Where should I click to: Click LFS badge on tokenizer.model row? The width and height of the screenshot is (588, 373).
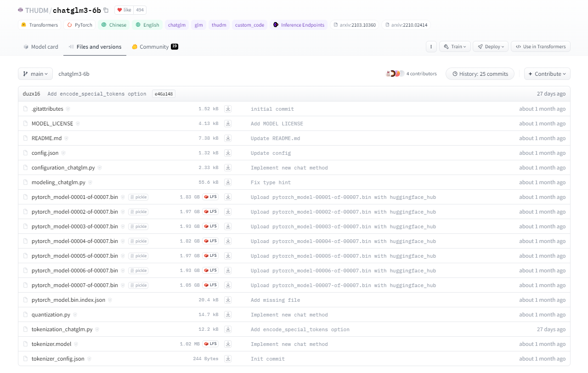tap(210, 344)
